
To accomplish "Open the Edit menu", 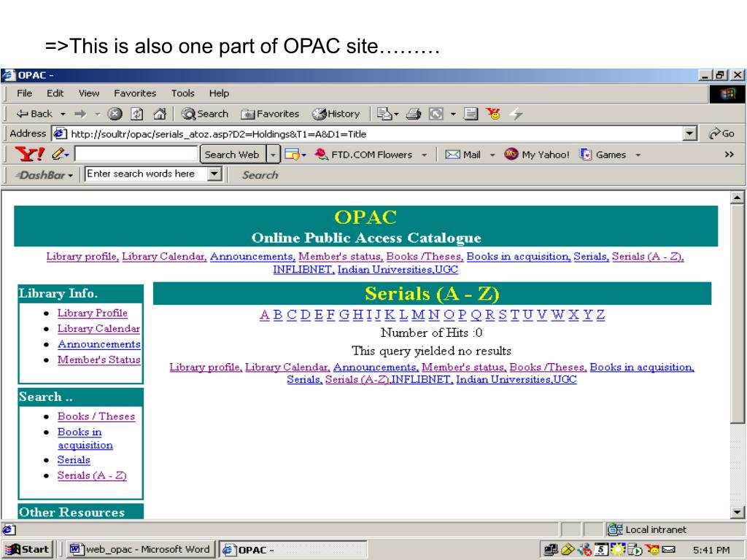I will [55, 93].
